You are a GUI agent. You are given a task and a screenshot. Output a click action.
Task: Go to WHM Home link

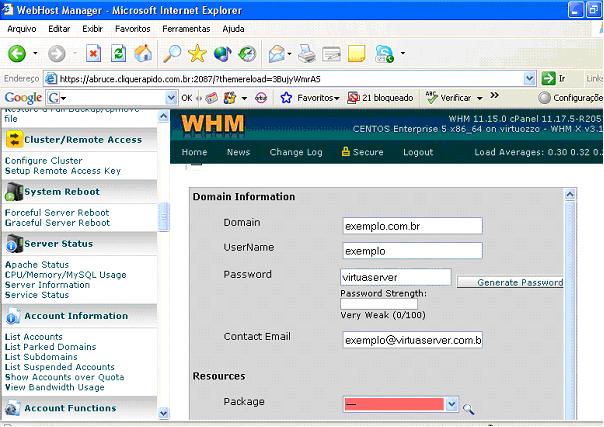pos(194,152)
